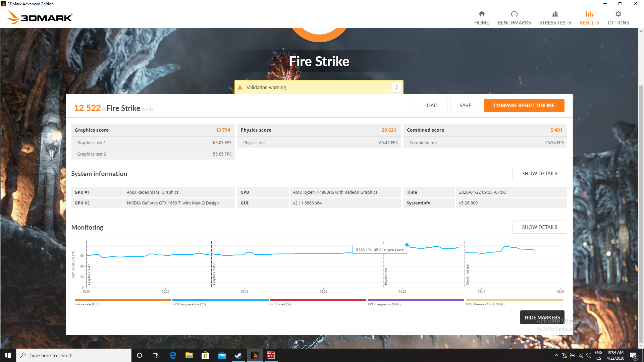Click the Graphics score value 13 794
The image size is (644, 362).
[223, 130]
